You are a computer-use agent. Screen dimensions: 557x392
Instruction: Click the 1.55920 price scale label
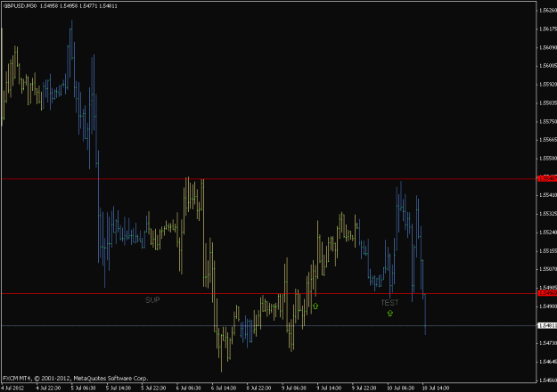coord(548,85)
